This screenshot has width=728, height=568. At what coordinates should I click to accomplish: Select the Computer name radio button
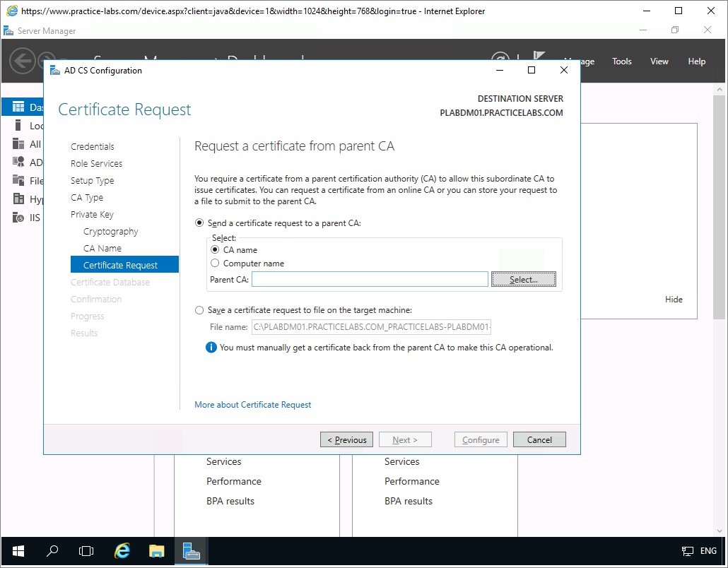coord(214,263)
